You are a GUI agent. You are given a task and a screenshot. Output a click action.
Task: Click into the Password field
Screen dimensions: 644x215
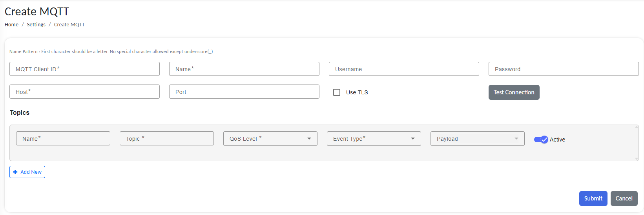563,69
